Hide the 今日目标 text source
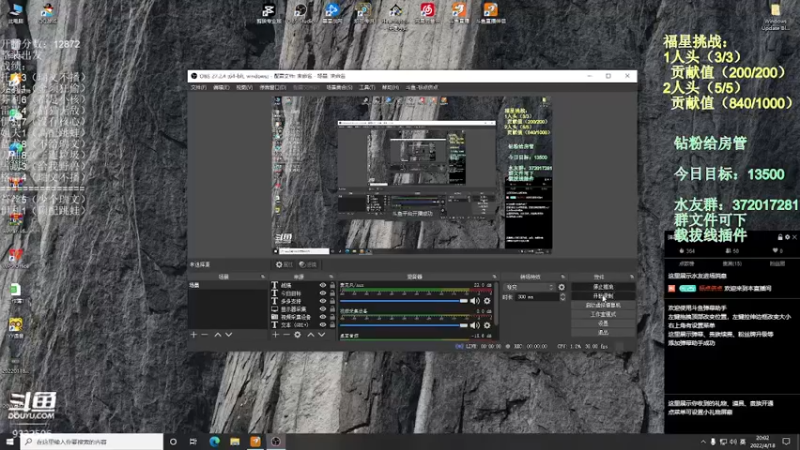The width and height of the screenshot is (800, 450). tap(322, 293)
